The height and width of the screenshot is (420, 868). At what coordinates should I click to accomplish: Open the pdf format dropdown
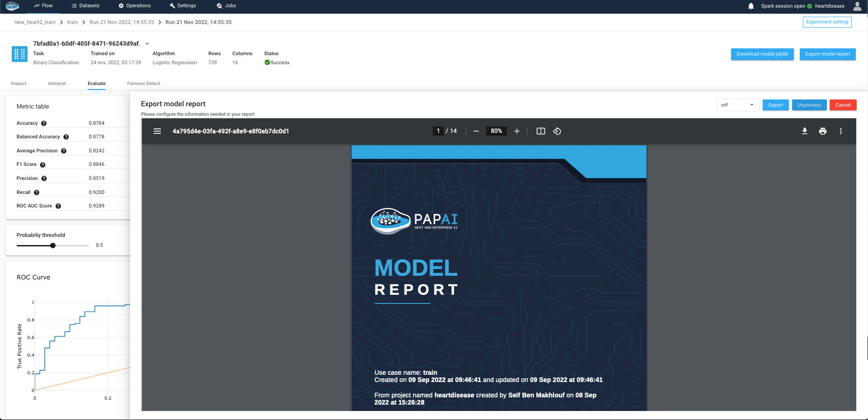pyautogui.click(x=737, y=105)
